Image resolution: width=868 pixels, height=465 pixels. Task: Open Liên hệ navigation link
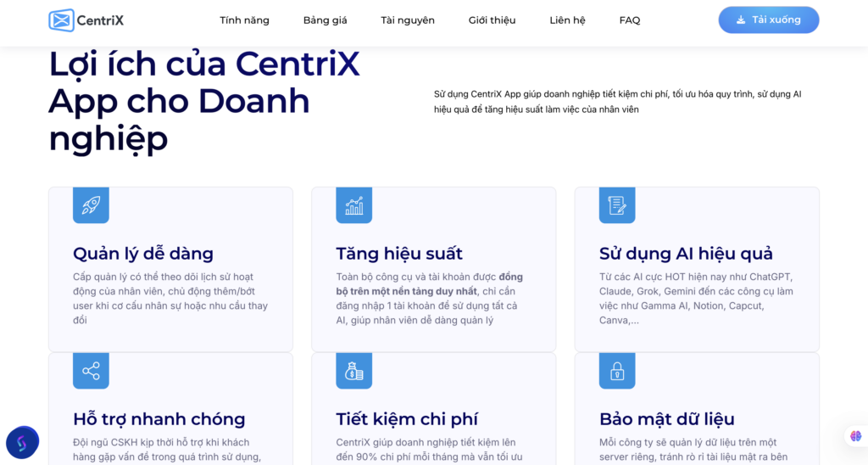[567, 20]
